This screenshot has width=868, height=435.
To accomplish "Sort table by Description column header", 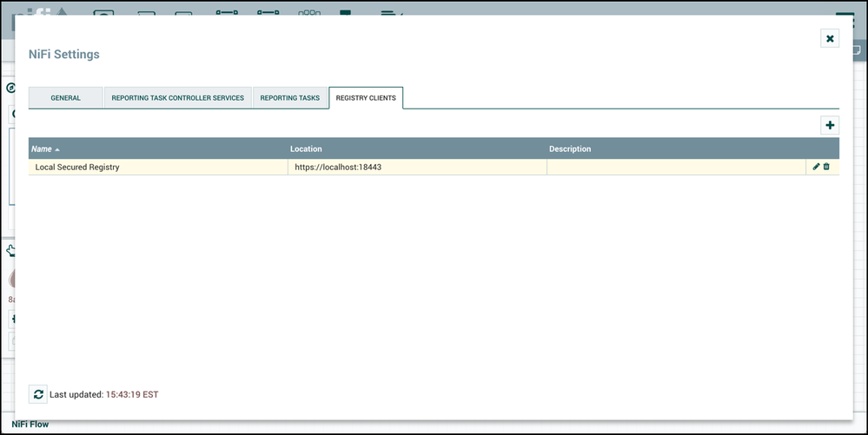I will (x=676, y=148).
